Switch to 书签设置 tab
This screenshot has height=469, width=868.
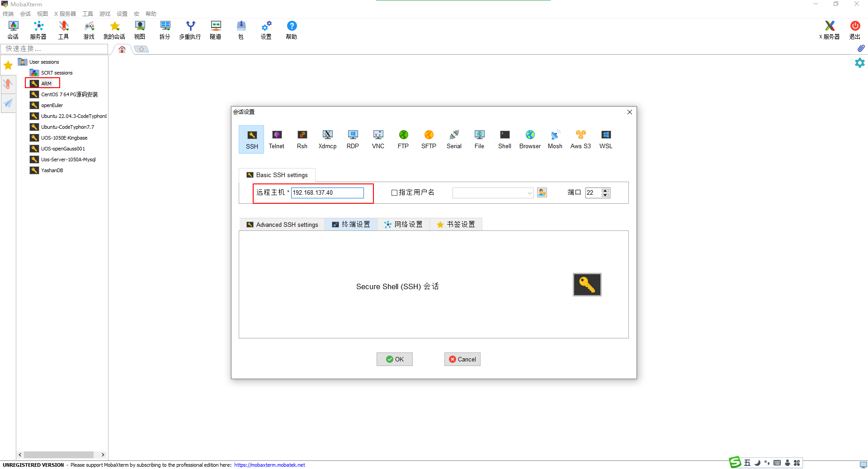pyautogui.click(x=456, y=225)
